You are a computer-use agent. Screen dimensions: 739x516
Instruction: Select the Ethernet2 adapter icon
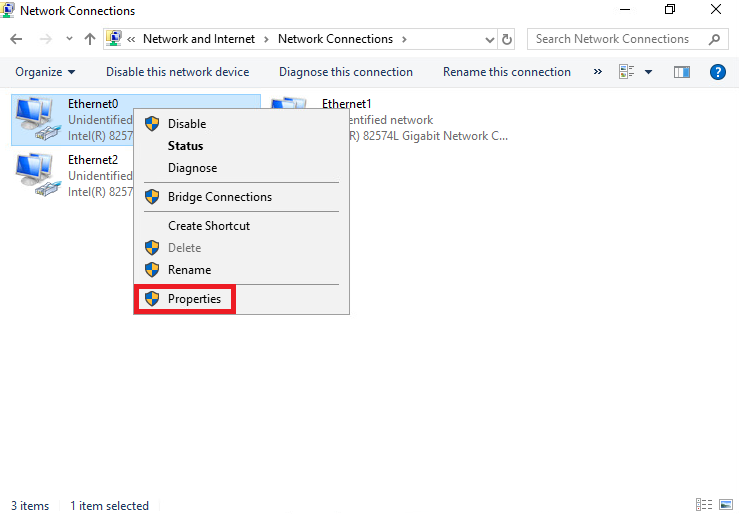click(x=36, y=174)
